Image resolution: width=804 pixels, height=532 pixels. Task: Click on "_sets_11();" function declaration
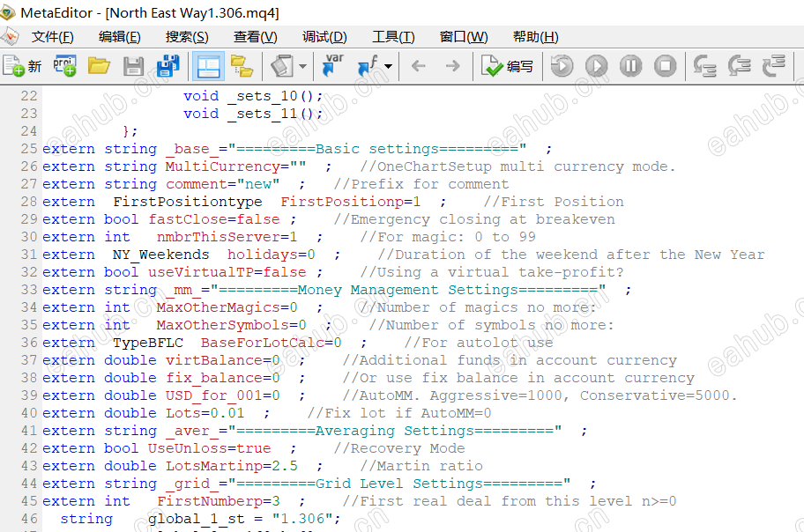coord(275,114)
